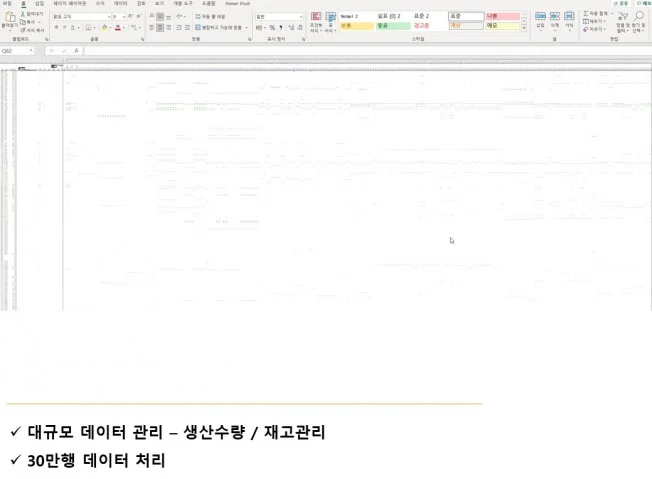
Task: Click the top align icon
Action: pos(151,16)
